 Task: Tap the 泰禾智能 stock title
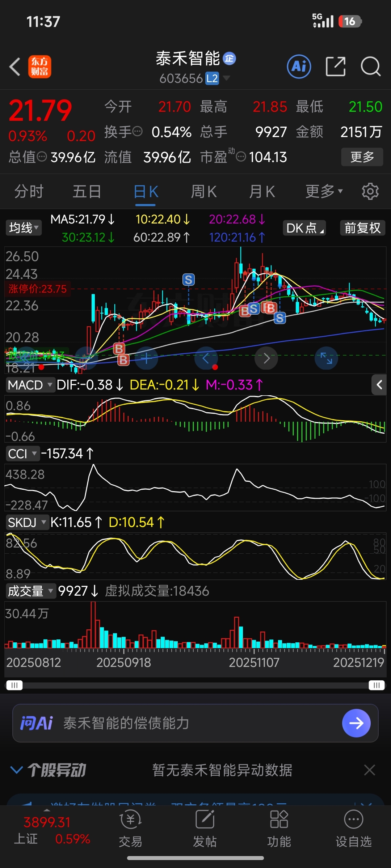(x=188, y=58)
